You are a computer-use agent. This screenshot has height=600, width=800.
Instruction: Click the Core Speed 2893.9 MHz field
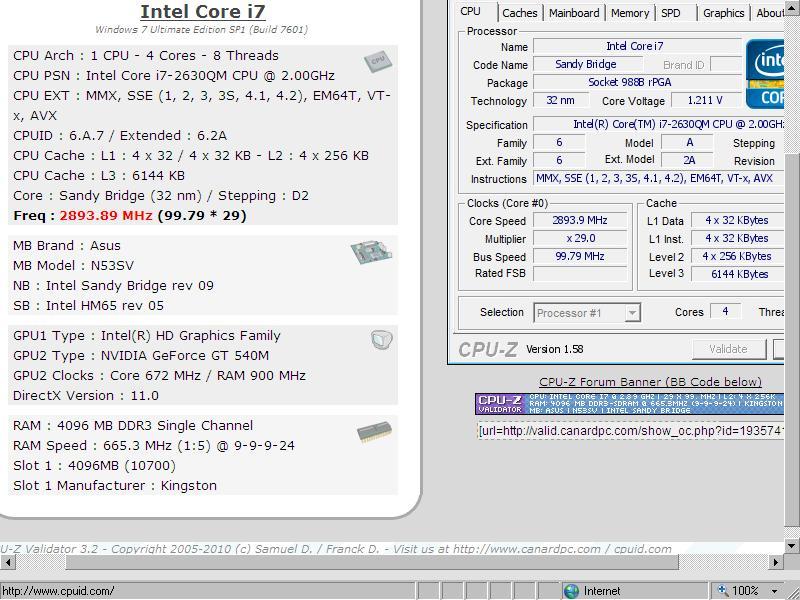(x=580, y=220)
